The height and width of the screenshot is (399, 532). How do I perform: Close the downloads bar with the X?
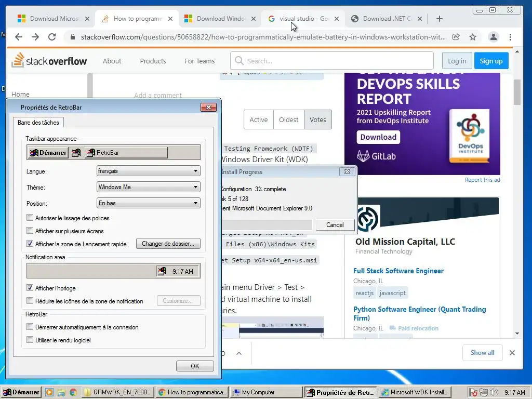(x=512, y=353)
